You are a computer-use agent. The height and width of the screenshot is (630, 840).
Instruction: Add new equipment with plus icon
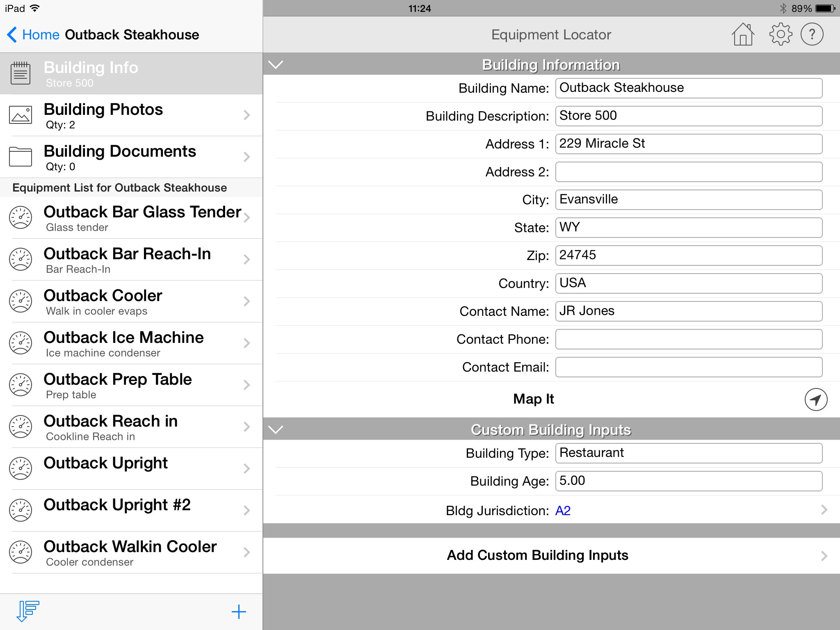pyautogui.click(x=239, y=612)
